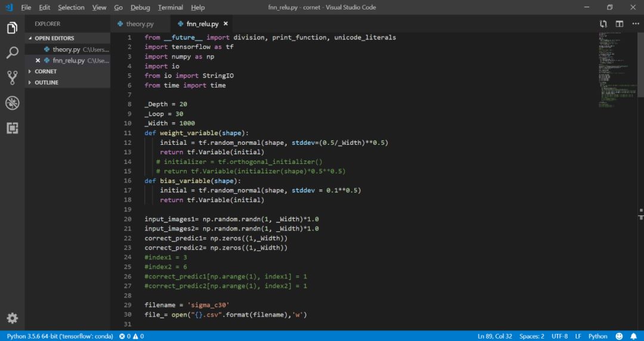The width and height of the screenshot is (644, 341).
Task: Click the Open Changes compare icon
Action: pyautogui.click(x=603, y=24)
